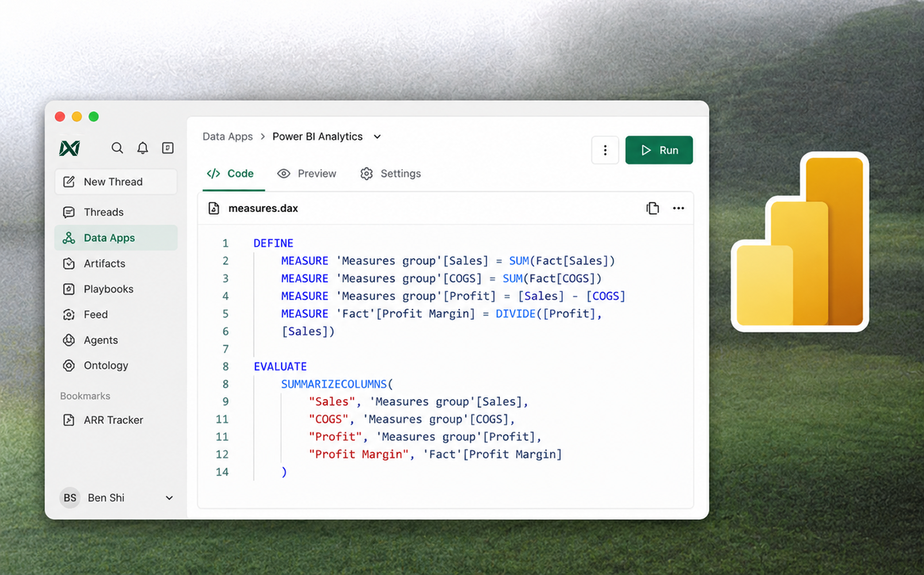Click the "Sales" string in code
The image size is (924, 575).
point(332,402)
